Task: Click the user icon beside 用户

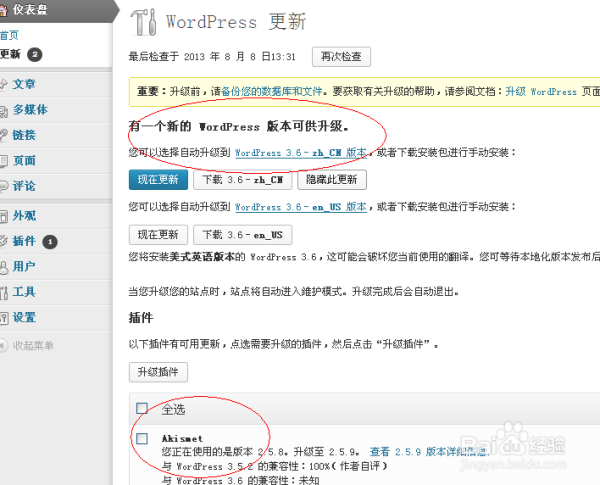Action: (x=3, y=267)
